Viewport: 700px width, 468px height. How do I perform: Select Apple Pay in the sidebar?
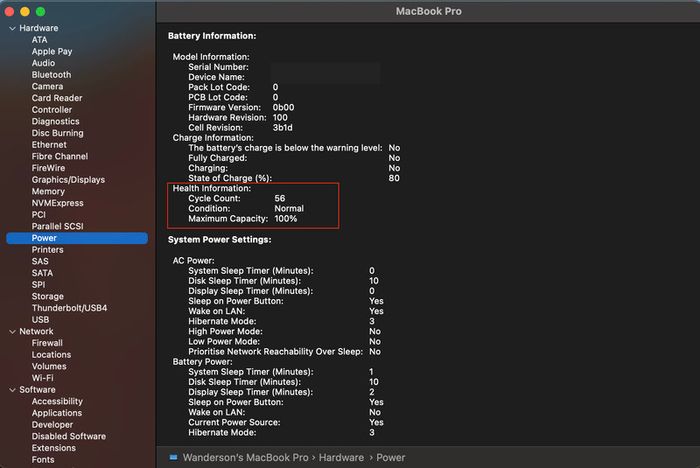coord(52,51)
